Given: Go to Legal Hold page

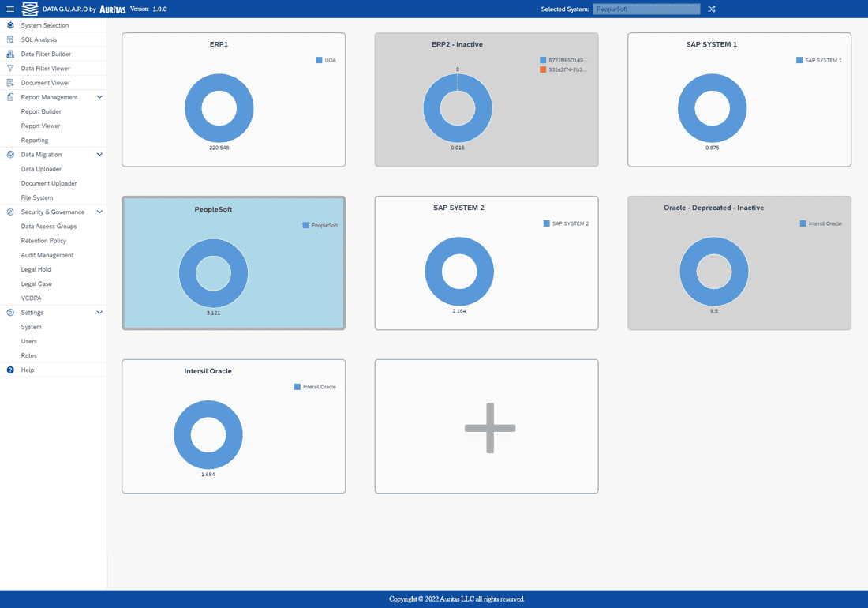Looking at the screenshot, I should coord(36,269).
